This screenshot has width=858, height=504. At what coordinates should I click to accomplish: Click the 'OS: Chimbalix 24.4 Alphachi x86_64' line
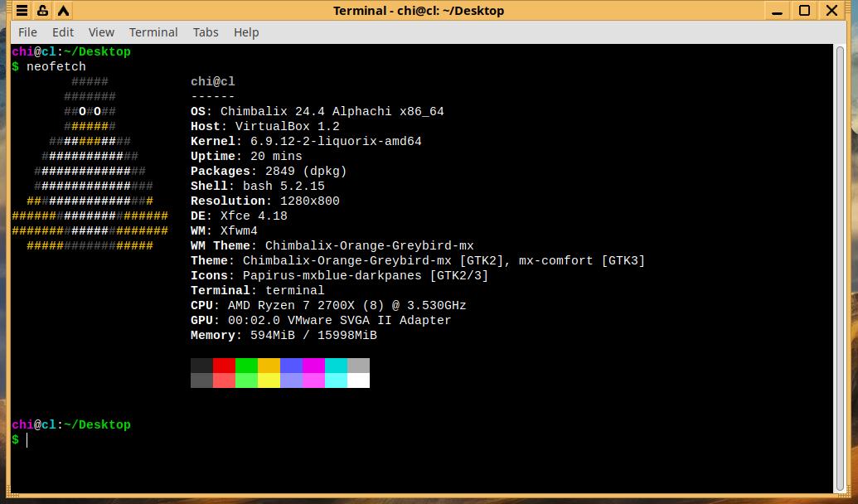tap(318, 112)
